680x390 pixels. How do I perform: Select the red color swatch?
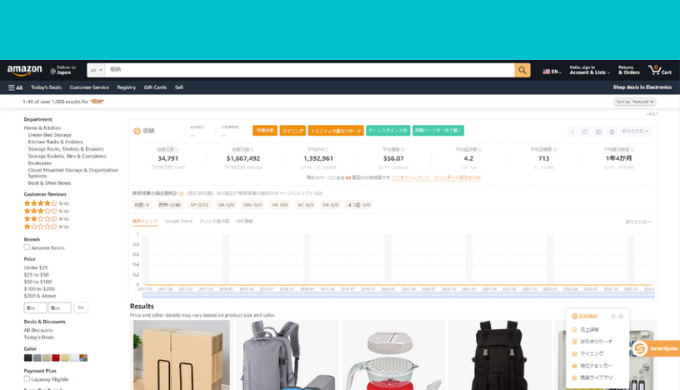[x=56, y=358]
